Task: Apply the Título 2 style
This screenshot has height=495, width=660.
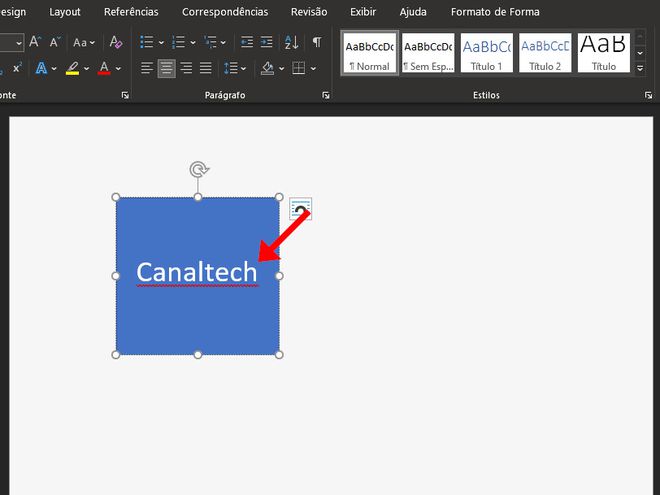Action: pyautogui.click(x=545, y=53)
